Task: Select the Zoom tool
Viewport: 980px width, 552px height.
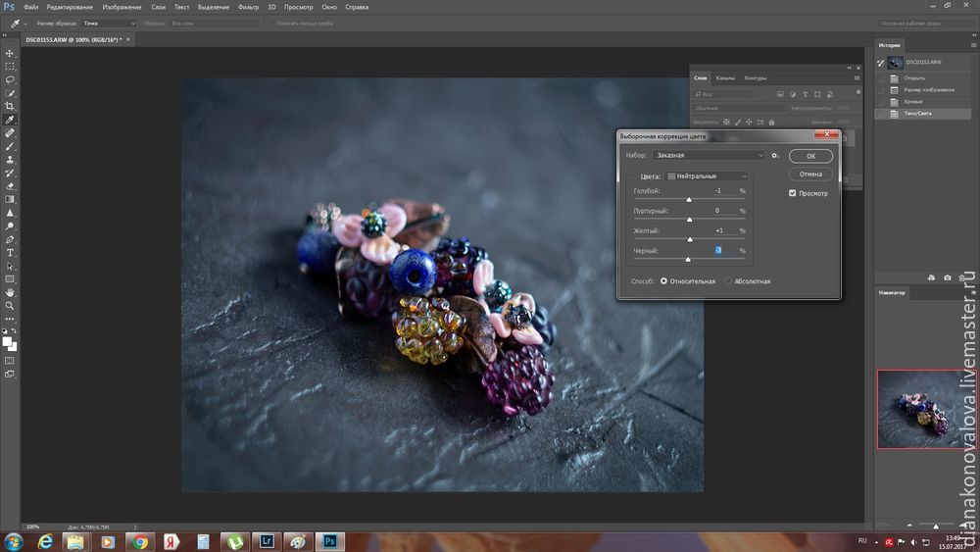Action: pos(10,306)
